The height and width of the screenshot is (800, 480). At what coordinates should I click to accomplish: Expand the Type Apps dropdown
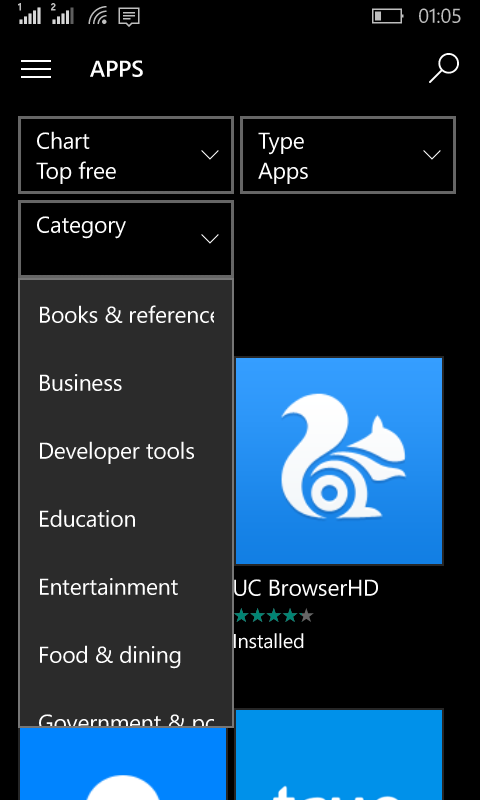tap(348, 155)
